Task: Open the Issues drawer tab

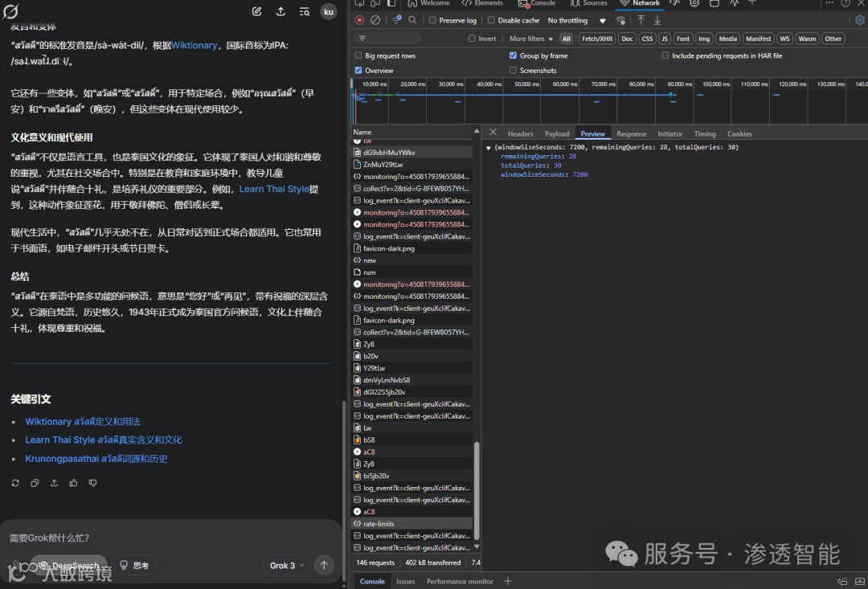Action: (405, 581)
